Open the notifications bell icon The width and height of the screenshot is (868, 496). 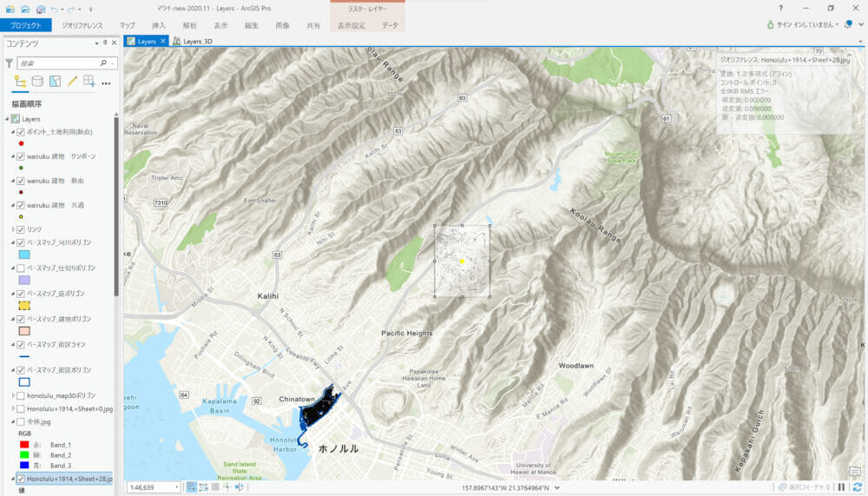[848, 24]
